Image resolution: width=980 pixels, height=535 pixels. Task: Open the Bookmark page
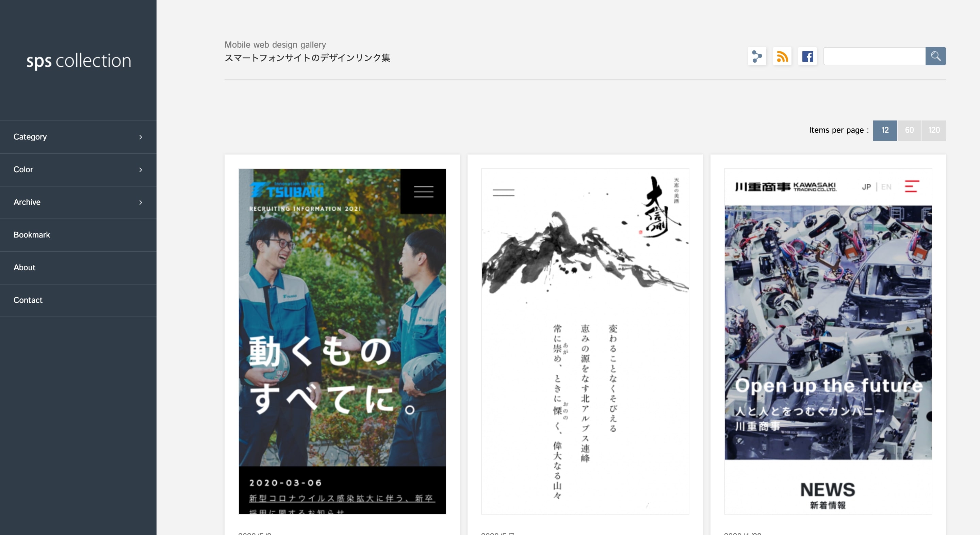32,234
